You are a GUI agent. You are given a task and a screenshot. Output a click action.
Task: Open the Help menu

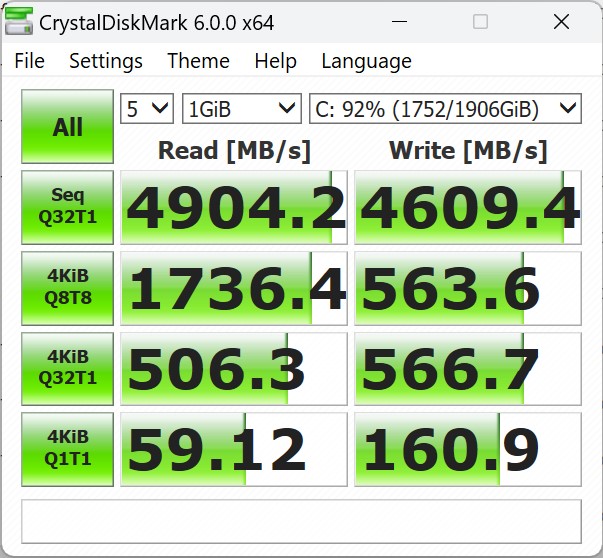(275, 61)
